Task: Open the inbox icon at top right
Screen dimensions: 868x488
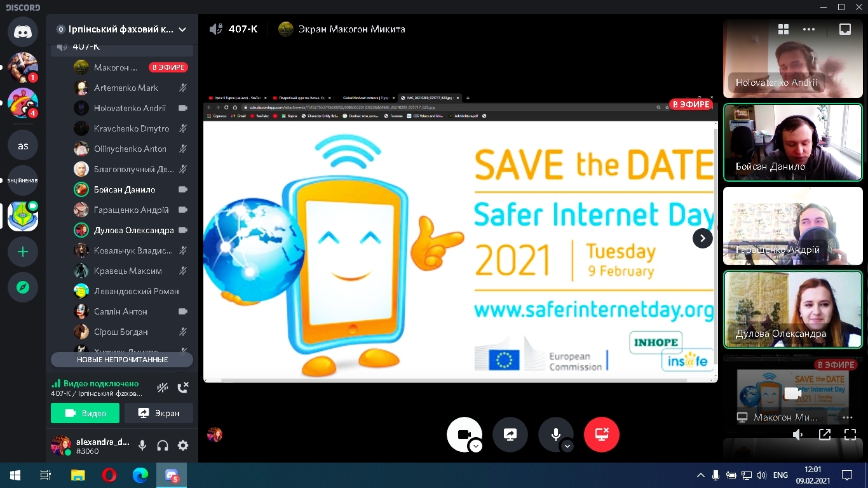Action: 844,29
